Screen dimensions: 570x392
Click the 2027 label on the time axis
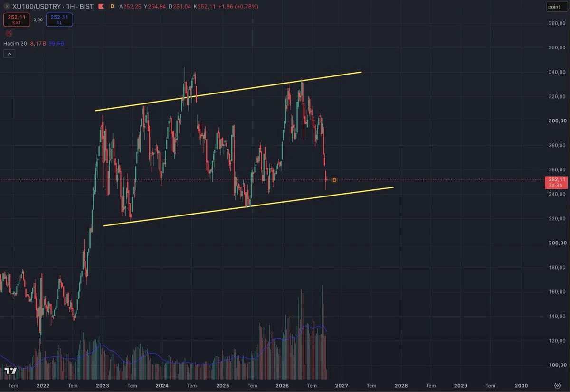[x=342, y=386]
